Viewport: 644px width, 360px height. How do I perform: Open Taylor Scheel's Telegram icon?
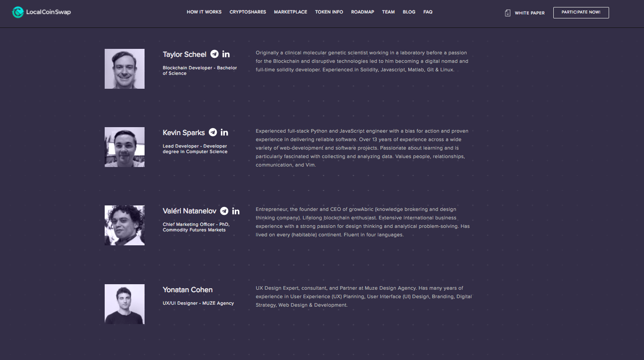[214, 54]
